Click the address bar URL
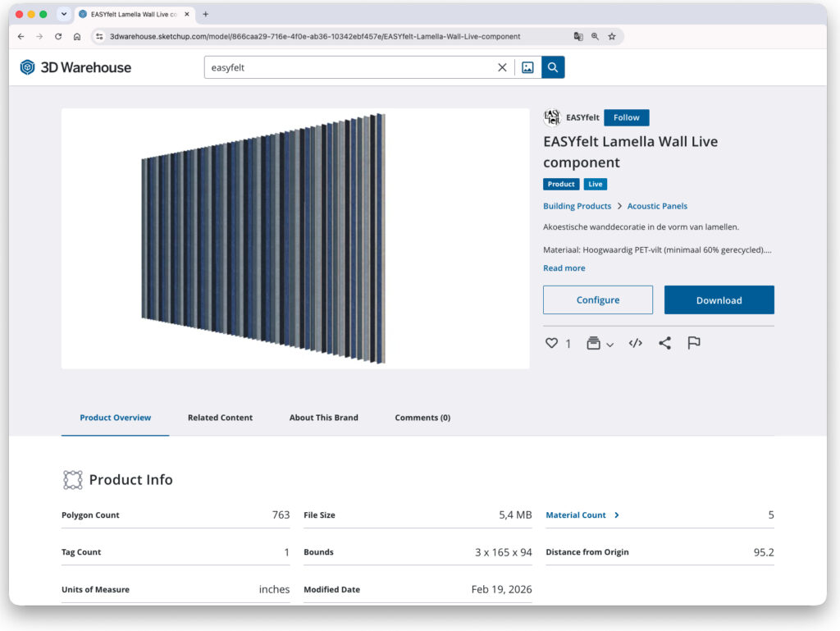This screenshot has width=840, height=631. click(x=315, y=36)
